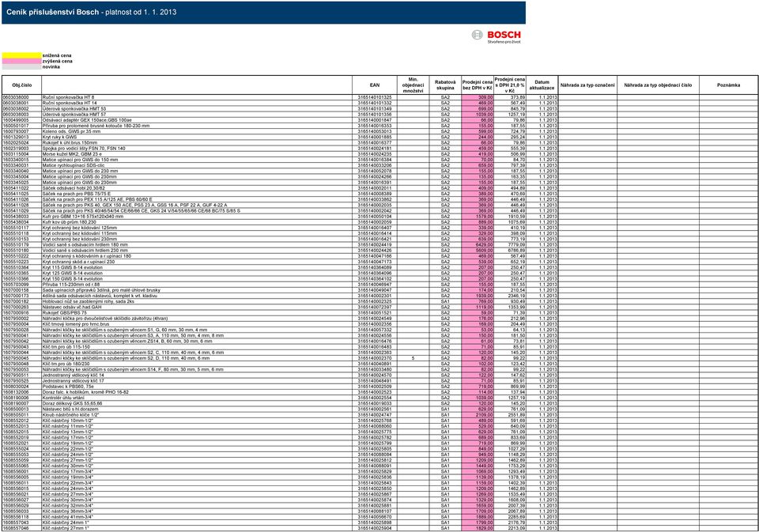Click pink price cell 309,00
759x532 pixels.
click(478, 97)
